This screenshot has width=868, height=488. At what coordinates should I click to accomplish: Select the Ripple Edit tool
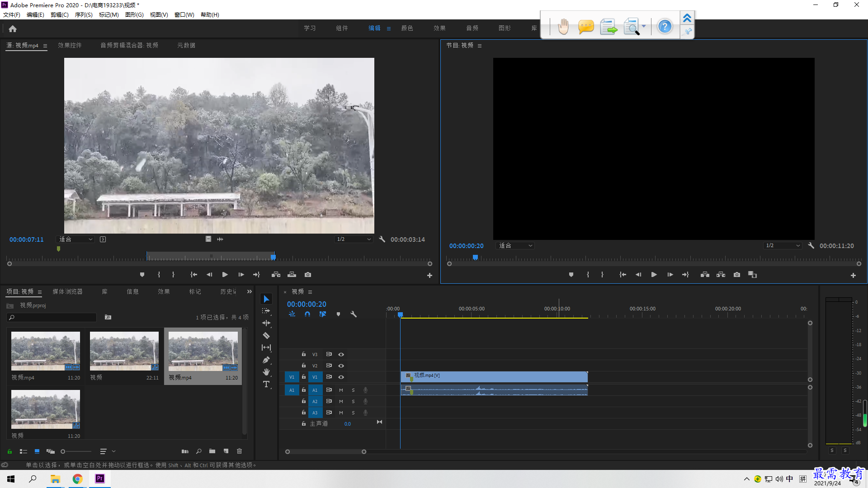(x=266, y=323)
